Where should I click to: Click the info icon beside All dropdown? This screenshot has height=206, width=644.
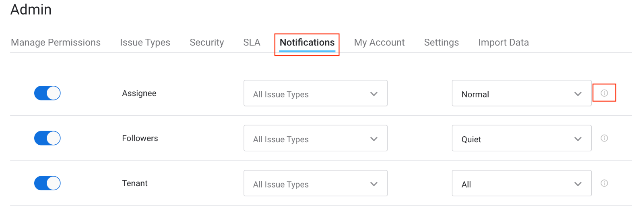point(604,183)
